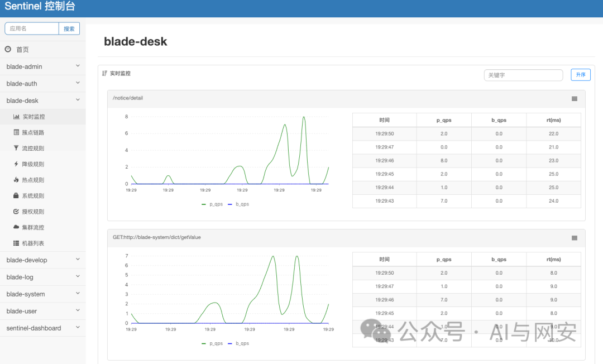The width and height of the screenshot is (603, 364).
Task: Click the 实时监控 bar chart icon in the sidebar
Action: [16, 117]
